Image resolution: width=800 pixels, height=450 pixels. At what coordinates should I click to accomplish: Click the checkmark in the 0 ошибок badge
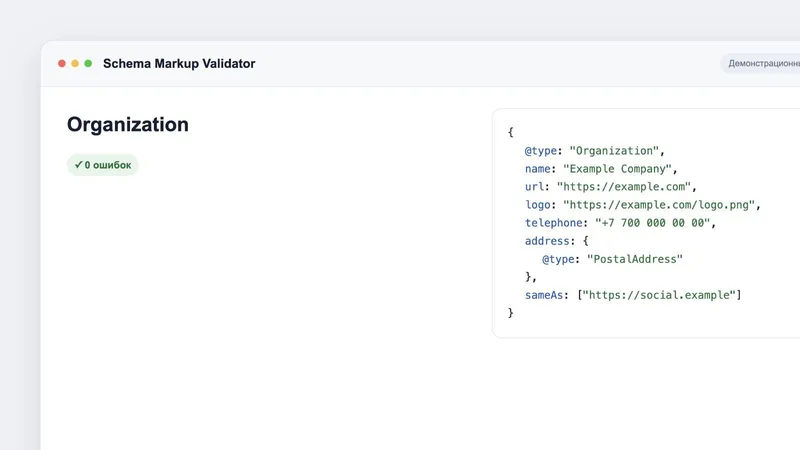point(79,165)
